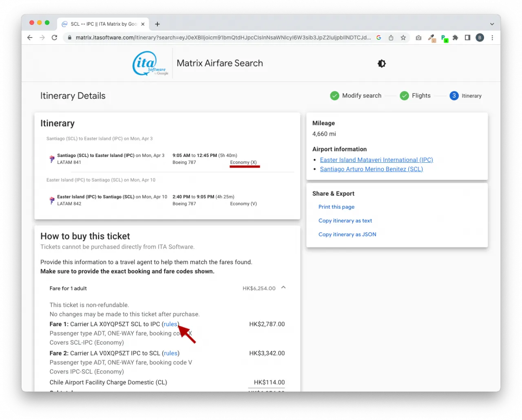Open Easter Island Mataveri International (IPC) link

[376, 160]
